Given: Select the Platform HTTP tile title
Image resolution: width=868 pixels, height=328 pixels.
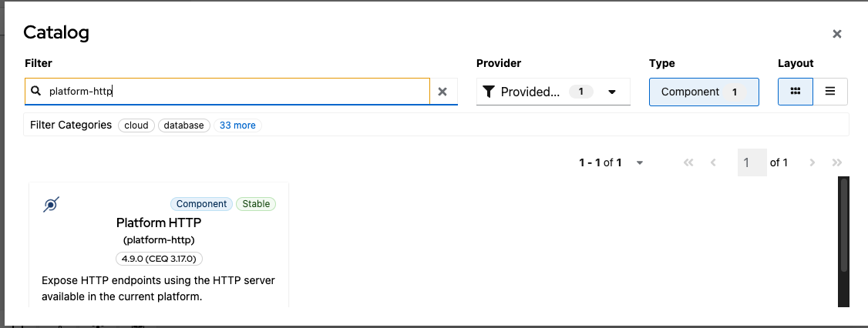Looking at the screenshot, I should click(x=159, y=223).
